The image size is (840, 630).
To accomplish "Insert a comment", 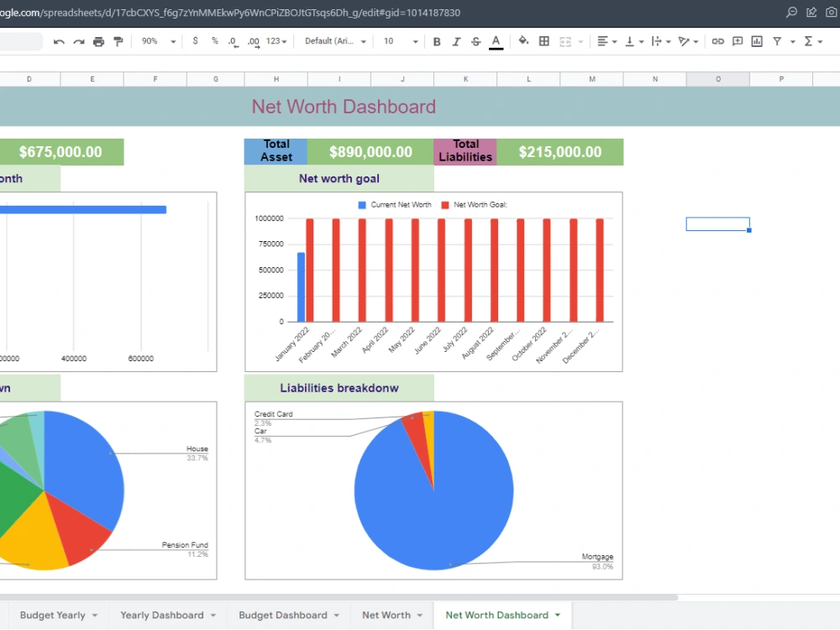I will [x=739, y=40].
